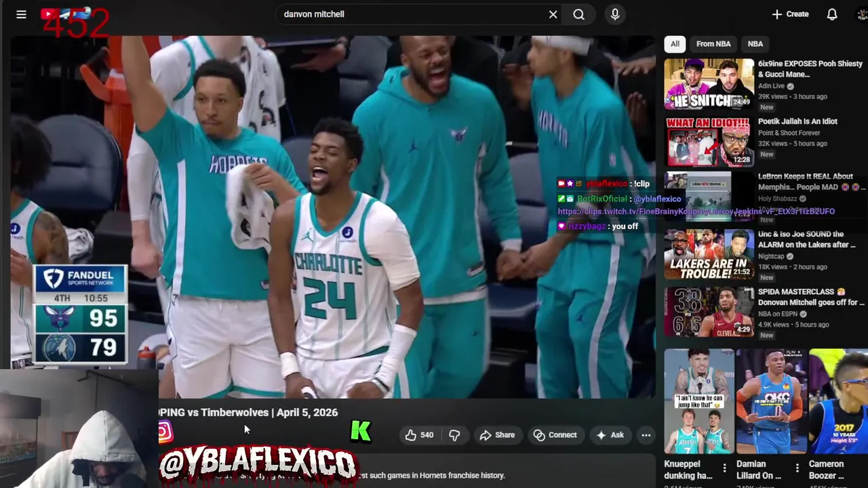
Task: Click the Ask AI button
Action: pyautogui.click(x=610, y=435)
